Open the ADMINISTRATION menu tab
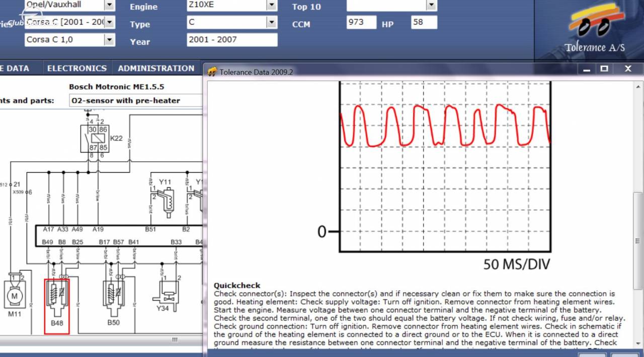Screen dimensions: 644x357 tap(156, 68)
